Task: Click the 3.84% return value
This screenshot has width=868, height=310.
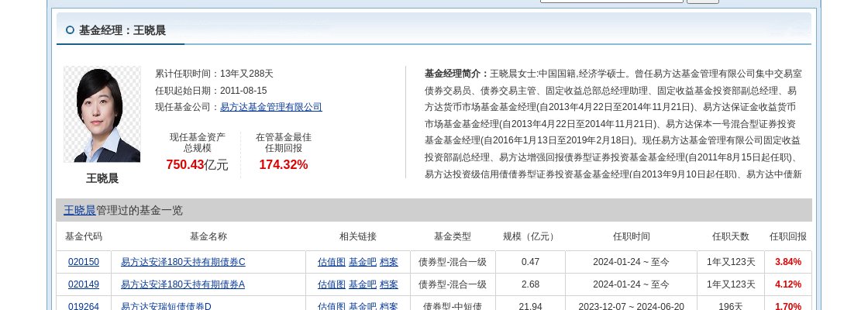Action: tap(787, 262)
